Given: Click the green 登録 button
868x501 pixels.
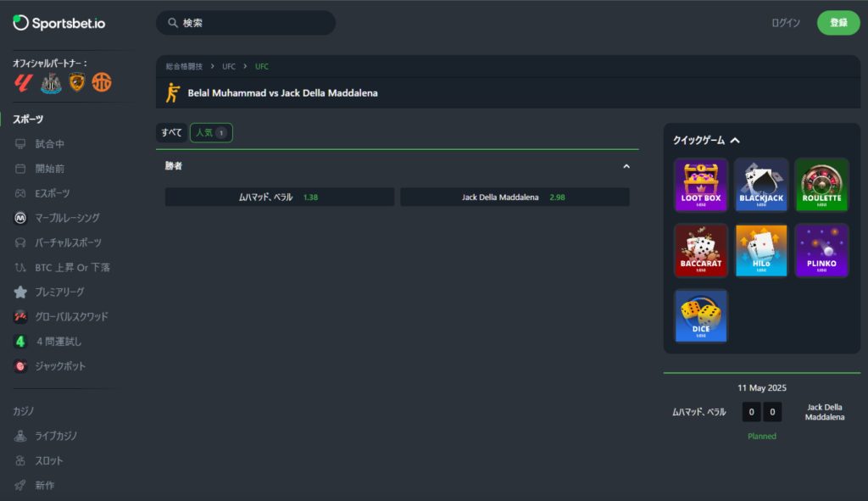Looking at the screenshot, I should click(838, 23).
